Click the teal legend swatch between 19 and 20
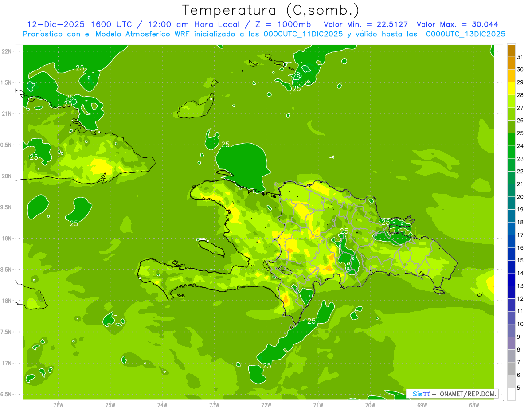The height and width of the screenshot is (411, 532). point(511,203)
